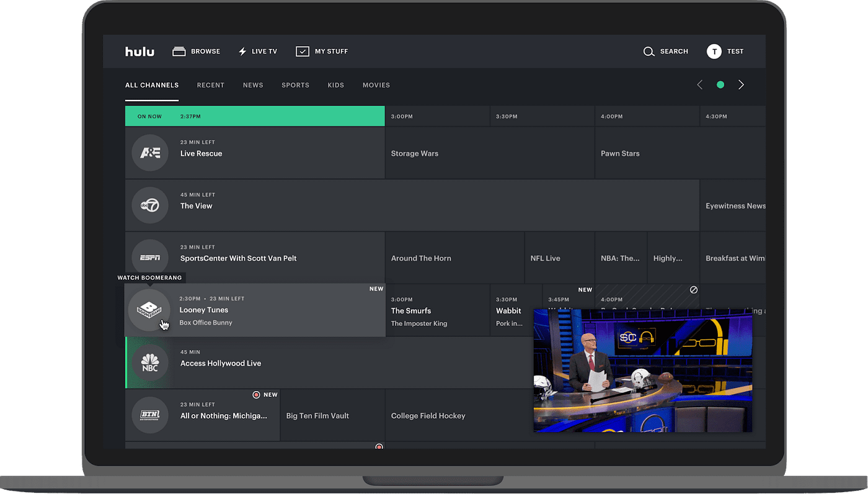Advance guide with right chevron arrow

click(x=741, y=85)
